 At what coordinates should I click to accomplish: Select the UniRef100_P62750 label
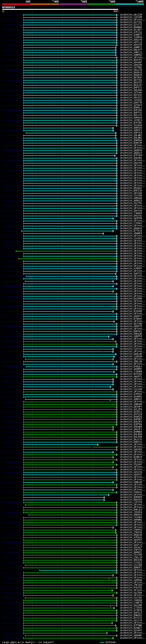131,203
